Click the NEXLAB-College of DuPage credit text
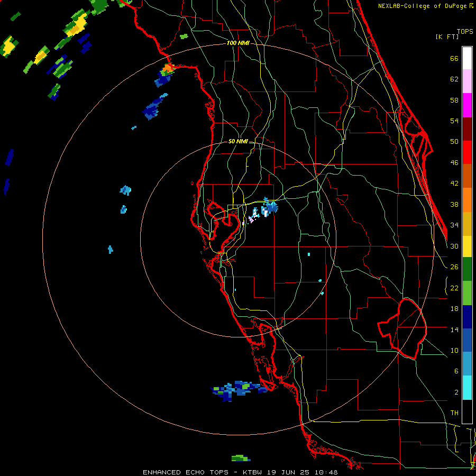 pyautogui.click(x=424, y=6)
